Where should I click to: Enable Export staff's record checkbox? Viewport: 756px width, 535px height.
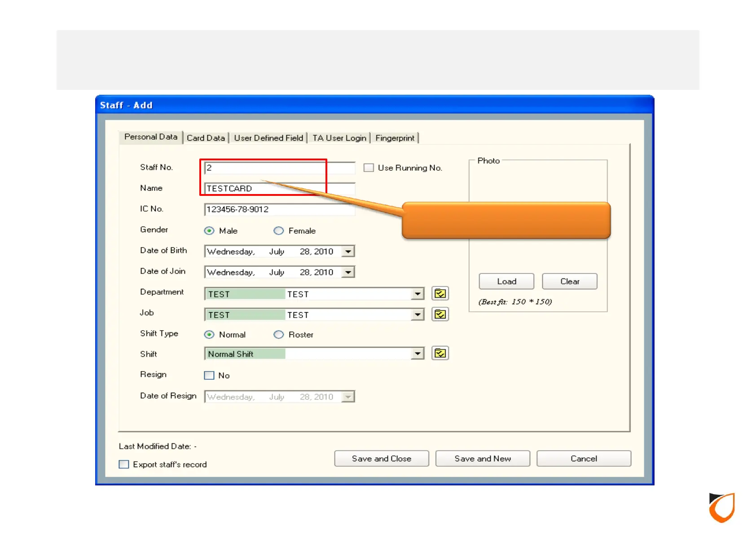pos(124,464)
